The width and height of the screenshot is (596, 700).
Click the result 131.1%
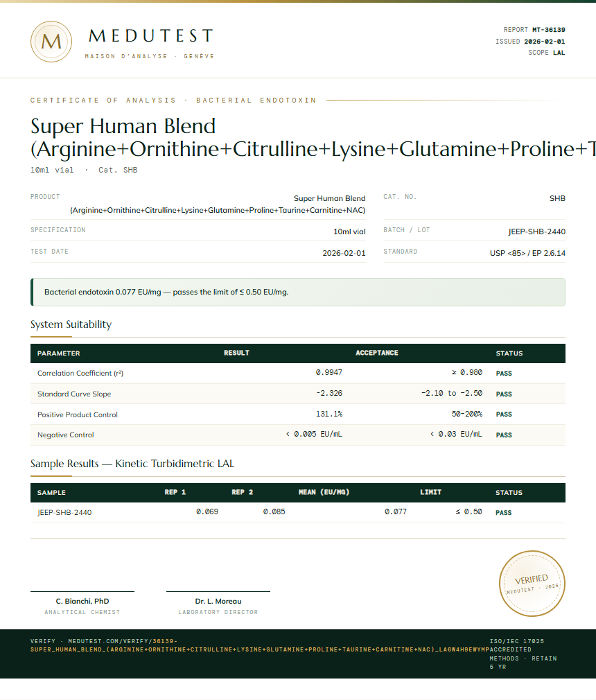[x=329, y=414]
